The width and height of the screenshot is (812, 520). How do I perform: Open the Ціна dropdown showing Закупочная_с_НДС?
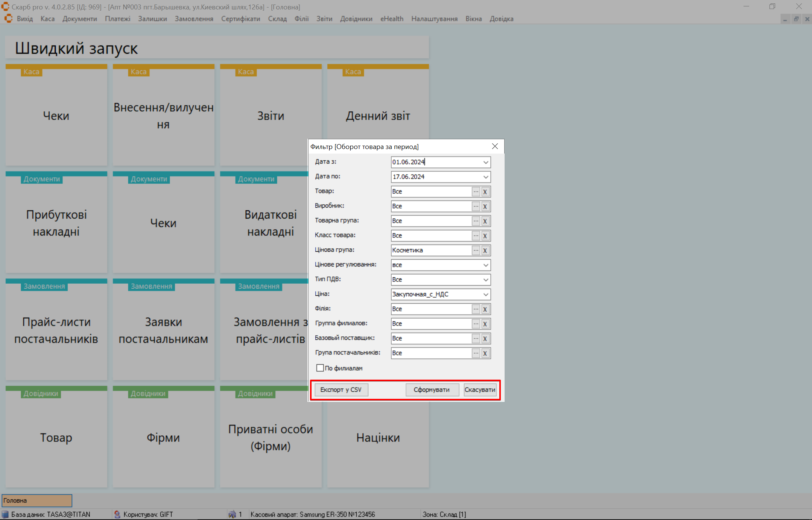pyautogui.click(x=486, y=294)
